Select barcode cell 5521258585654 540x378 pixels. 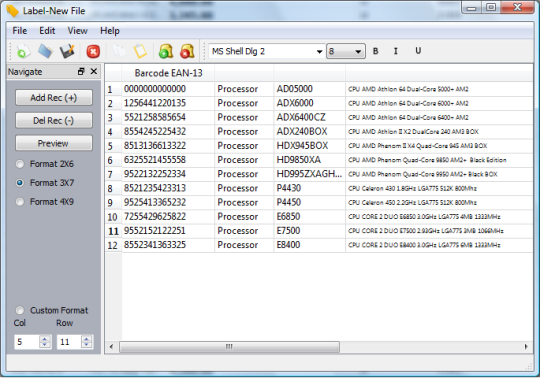tap(168, 117)
